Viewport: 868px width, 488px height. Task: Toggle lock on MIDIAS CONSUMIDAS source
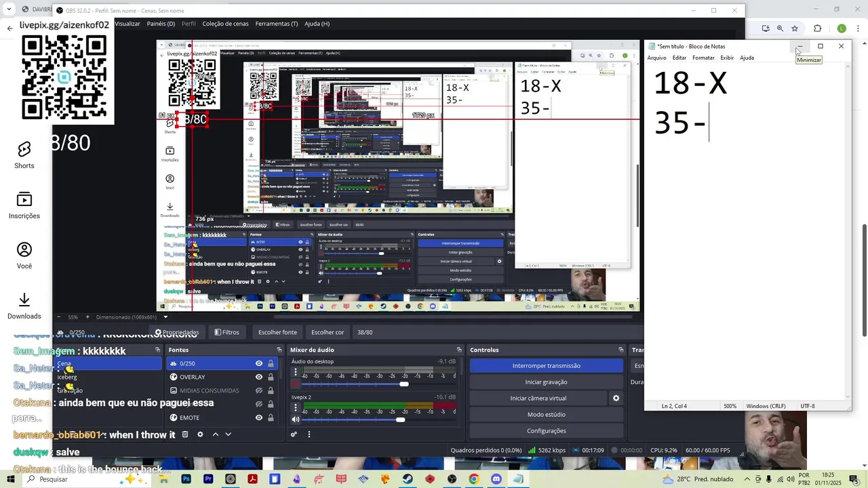[x=271, y=390]
